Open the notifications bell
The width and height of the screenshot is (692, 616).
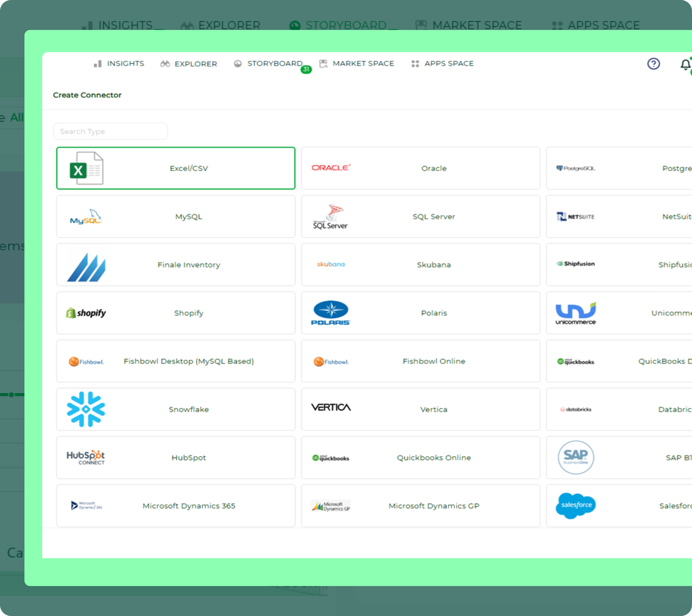tap(685, 64)
